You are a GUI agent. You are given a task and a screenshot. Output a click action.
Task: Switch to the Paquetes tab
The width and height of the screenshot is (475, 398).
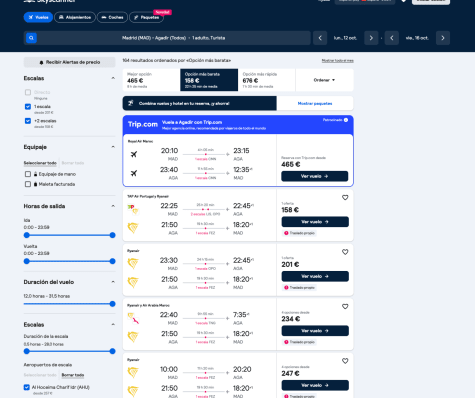[147, 17]
